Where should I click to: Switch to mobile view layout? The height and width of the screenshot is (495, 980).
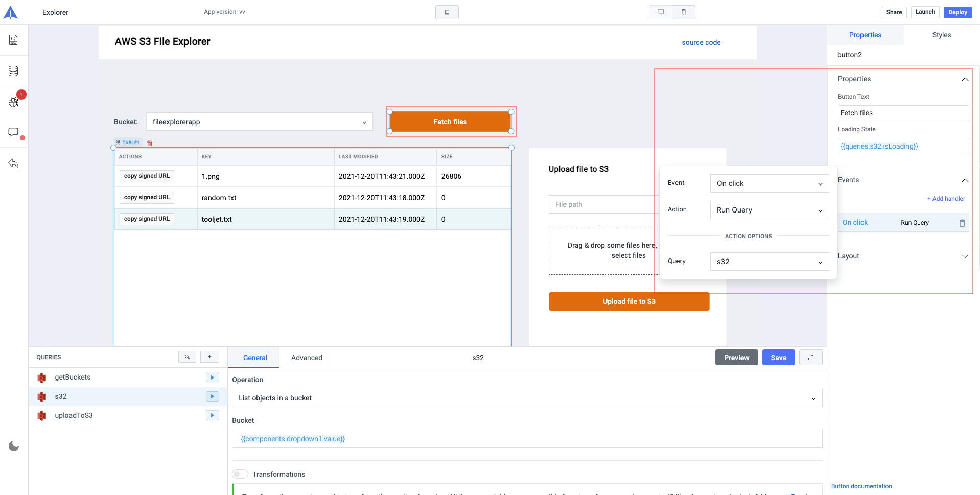pyautogui.click(x=684, y=12)
